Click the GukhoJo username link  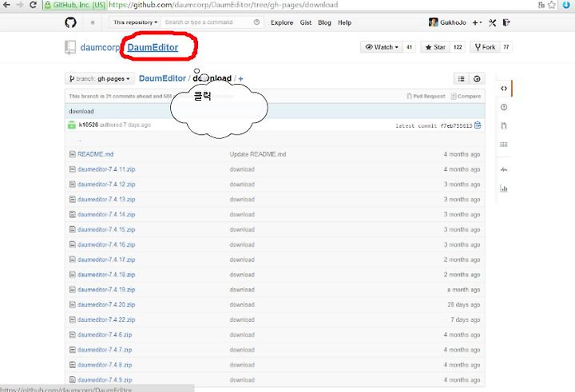453,22
